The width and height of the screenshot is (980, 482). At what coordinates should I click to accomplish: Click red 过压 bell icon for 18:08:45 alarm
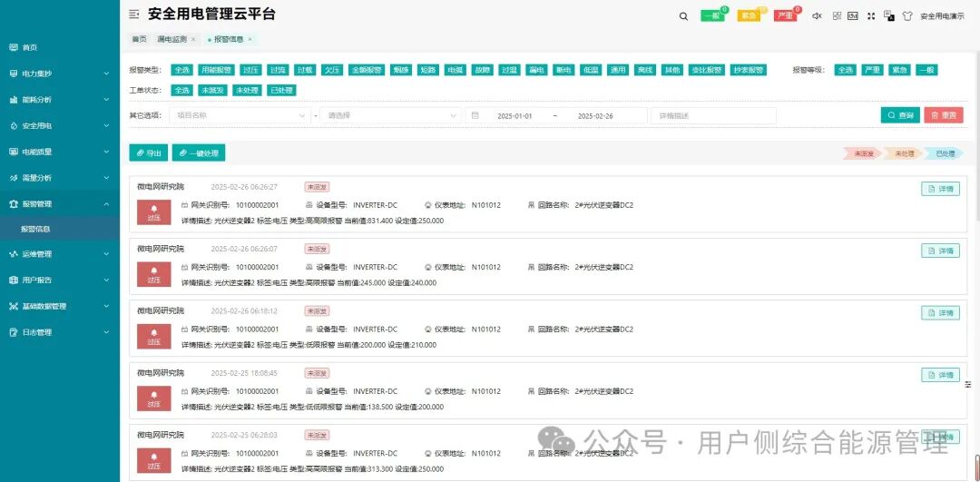[153, 398]
